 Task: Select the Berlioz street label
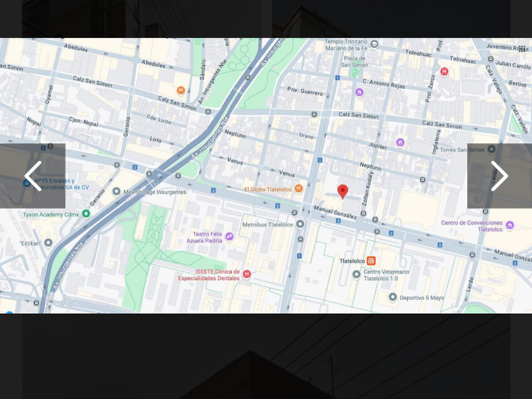517,83
